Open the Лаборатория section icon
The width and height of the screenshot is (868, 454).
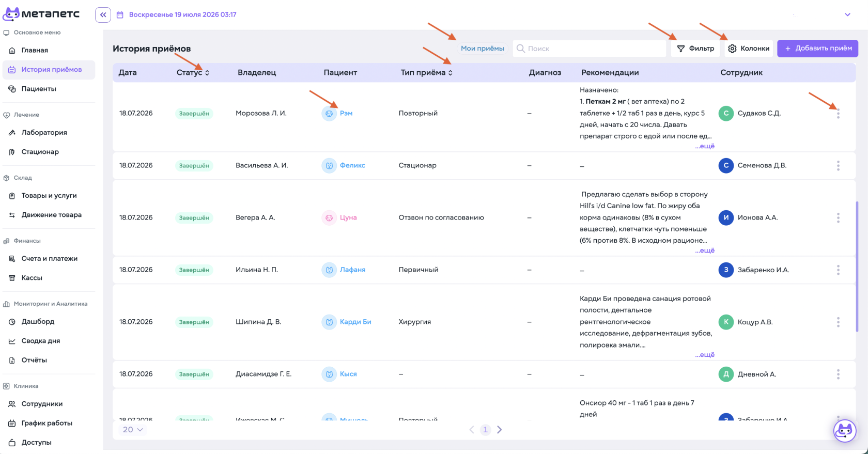(12, 133)
